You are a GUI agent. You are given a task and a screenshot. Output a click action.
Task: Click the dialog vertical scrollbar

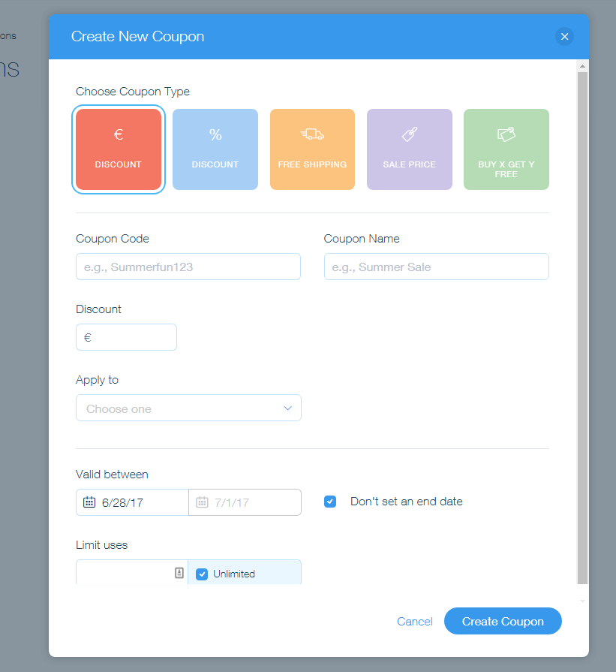click(582, 328)
